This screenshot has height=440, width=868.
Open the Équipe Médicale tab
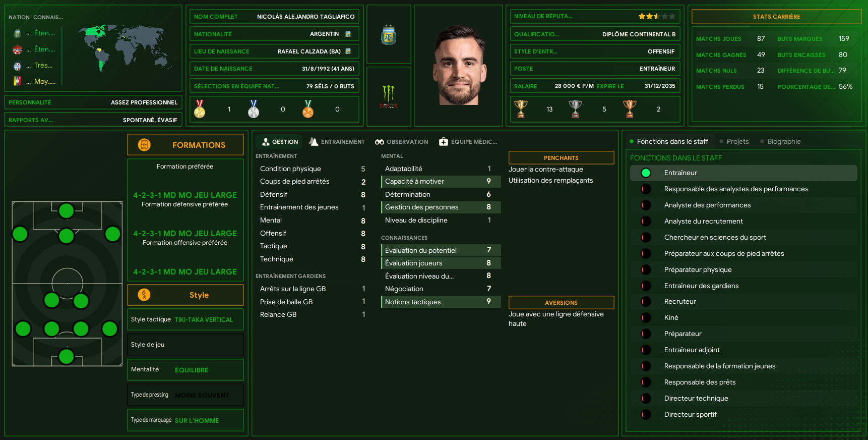468,142
